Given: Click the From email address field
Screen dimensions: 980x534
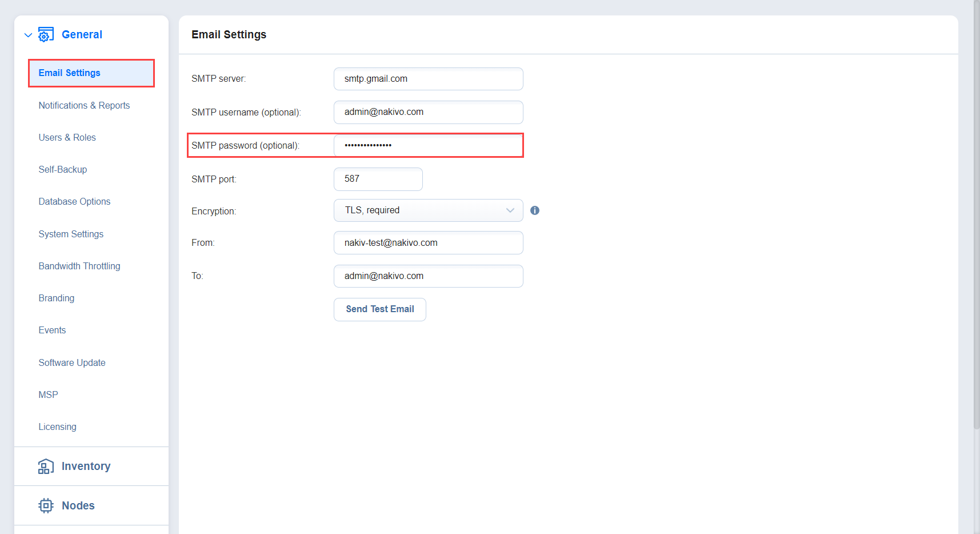Looking at the screenshot, I should pos(428,243).
